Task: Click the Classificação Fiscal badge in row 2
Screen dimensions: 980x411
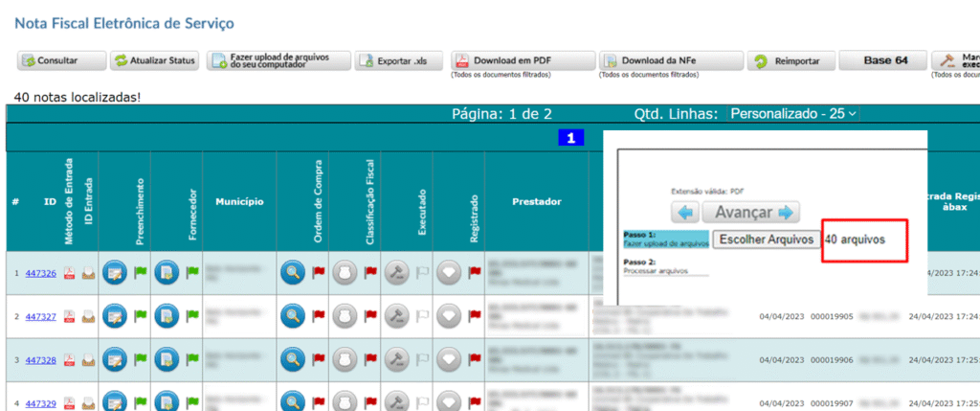Action: click(345, 316)
